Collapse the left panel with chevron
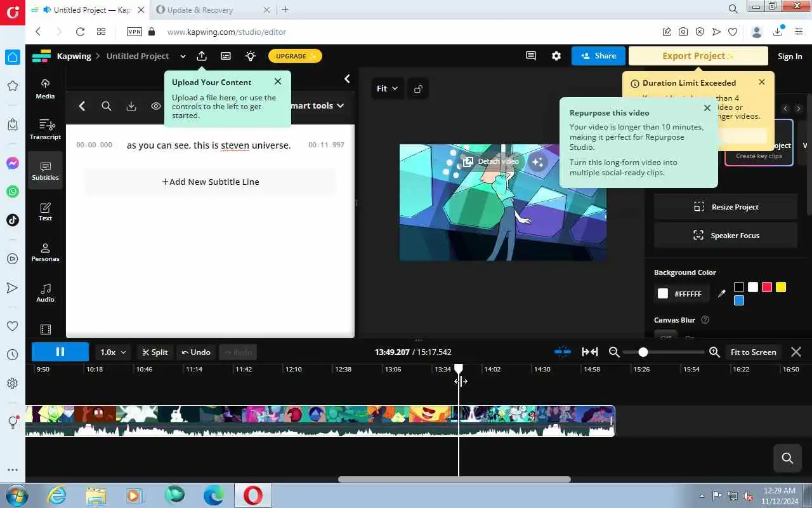This screenshot has width=812, height=508. point(347,79)
